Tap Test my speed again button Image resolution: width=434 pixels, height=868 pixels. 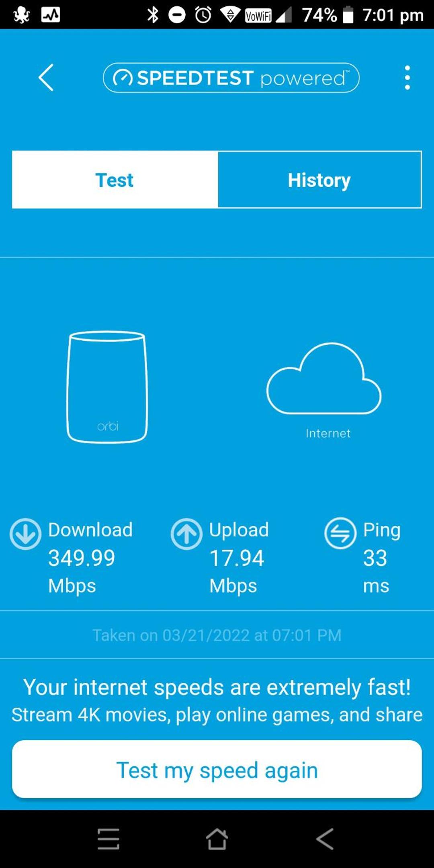(217, 769)
